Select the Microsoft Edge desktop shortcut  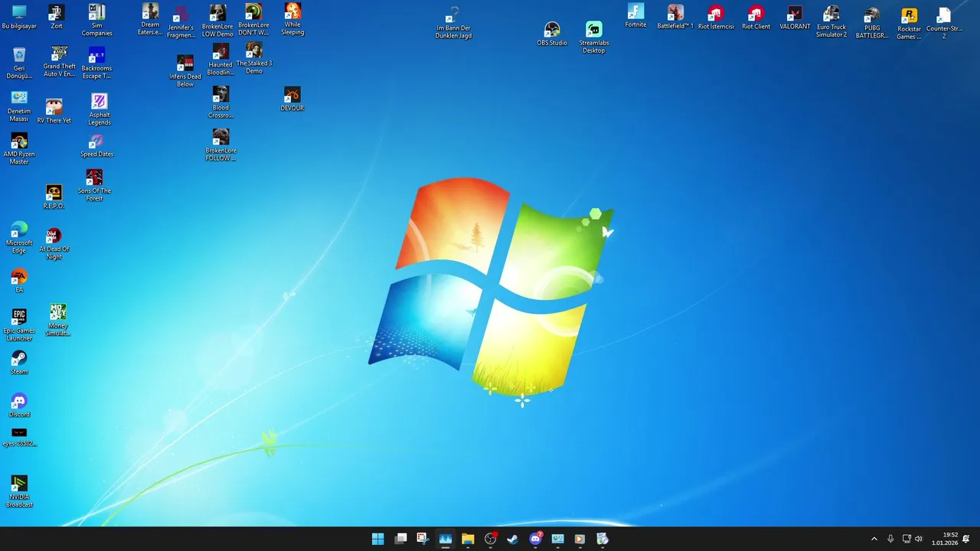click(19, 238)
